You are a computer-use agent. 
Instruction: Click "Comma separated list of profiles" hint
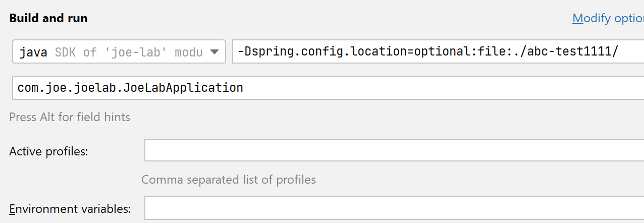tap(228, 180)
